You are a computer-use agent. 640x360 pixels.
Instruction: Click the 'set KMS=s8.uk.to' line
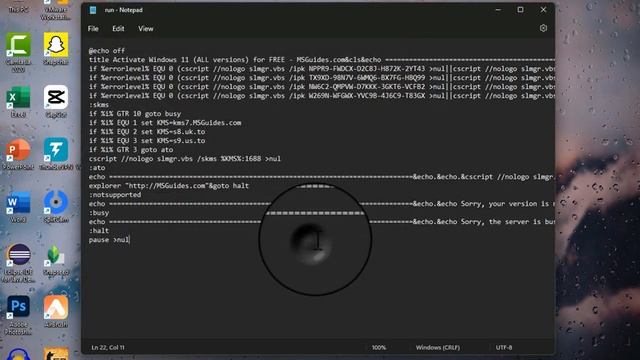[x=147, y=131]
